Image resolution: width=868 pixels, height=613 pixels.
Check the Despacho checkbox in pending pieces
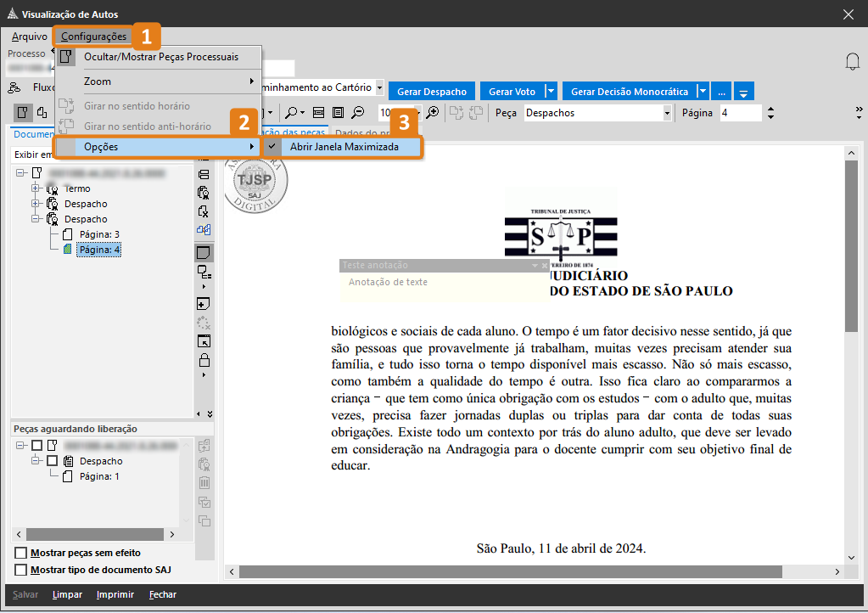(52, 461)
